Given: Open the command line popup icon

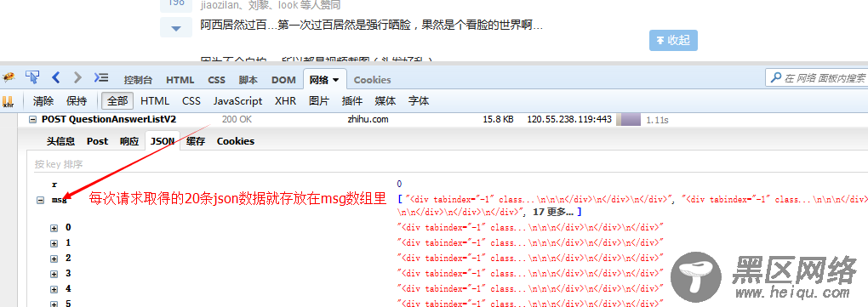Looking at the screenshot, I should pos(101,77).
